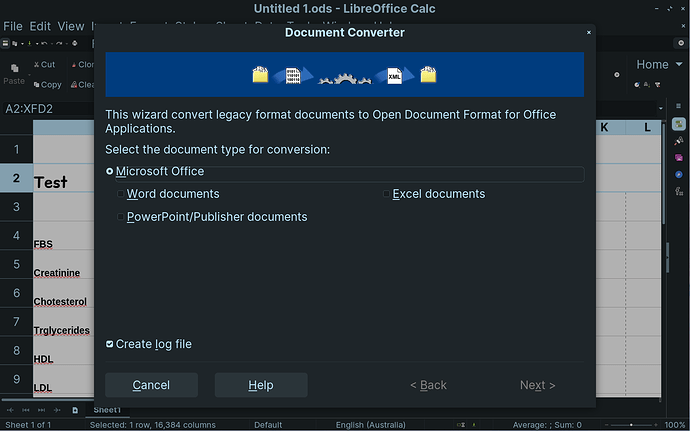The height and width of the screenshot is (431, 690).
Task: Expand the open document dropdown arrow
Action: (x=22, y=44)
